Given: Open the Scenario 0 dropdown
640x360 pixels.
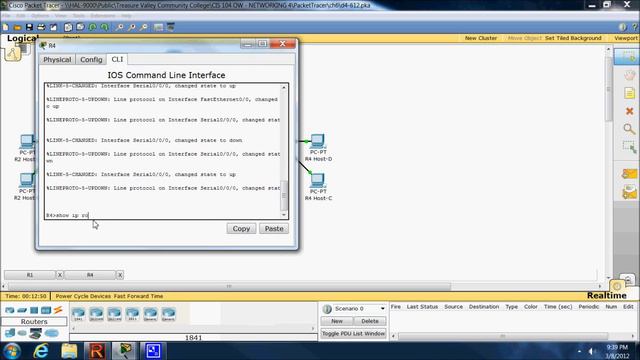Looking at the screenshot, I should point(359,309).
